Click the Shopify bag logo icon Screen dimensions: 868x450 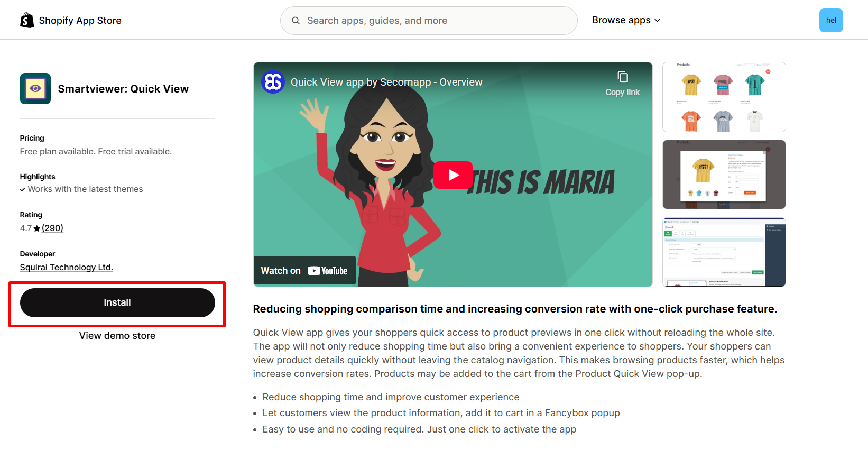27,20
